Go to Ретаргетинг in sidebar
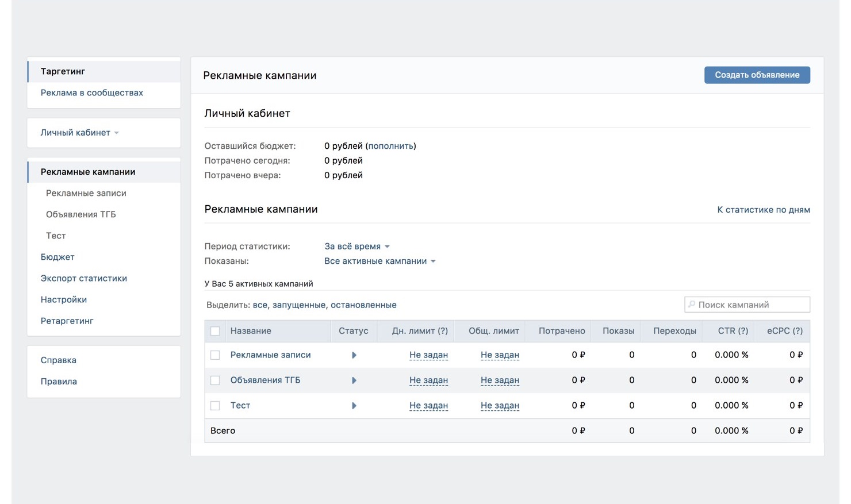 (67, 321)
